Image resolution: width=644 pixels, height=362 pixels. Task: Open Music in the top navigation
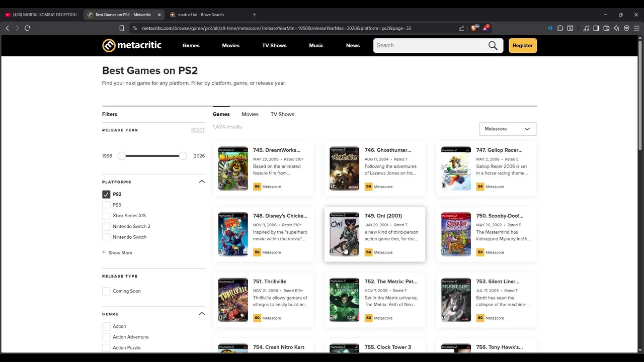pos(316,45)
